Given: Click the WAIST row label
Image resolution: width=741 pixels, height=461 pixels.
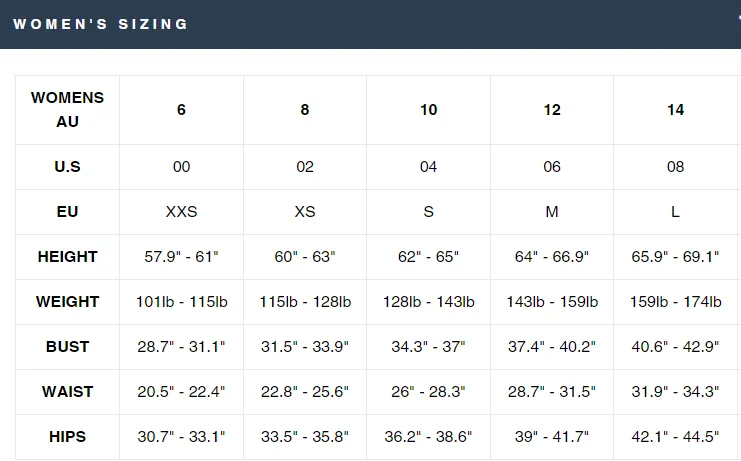Looking at the screenshot, I should click(x=68, y=392).
